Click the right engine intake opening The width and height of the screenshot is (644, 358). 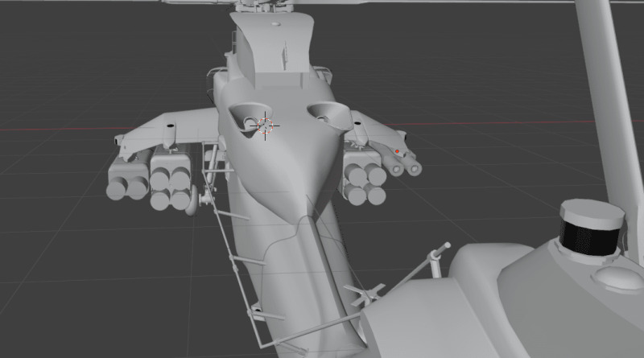coord(325,114)
